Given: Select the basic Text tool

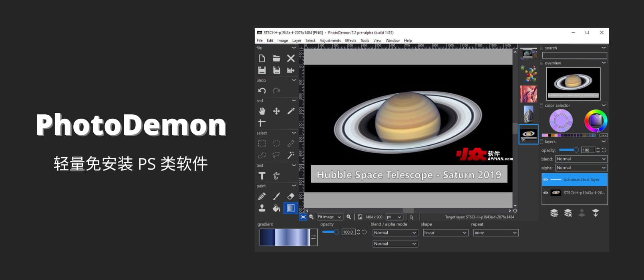Looking at the screenshot, I should pyautogui.click(x=262, y=176).
